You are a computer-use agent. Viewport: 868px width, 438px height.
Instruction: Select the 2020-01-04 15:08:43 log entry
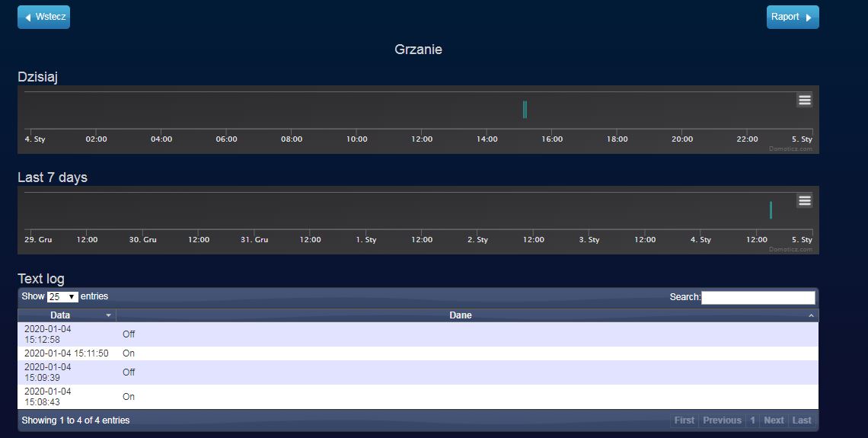[x=418, y=397]
